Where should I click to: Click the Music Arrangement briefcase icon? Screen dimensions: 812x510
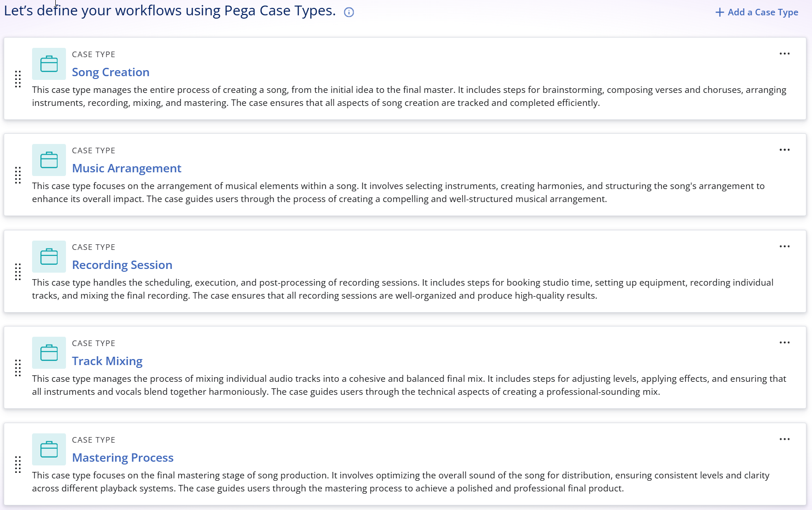point(49,160)
